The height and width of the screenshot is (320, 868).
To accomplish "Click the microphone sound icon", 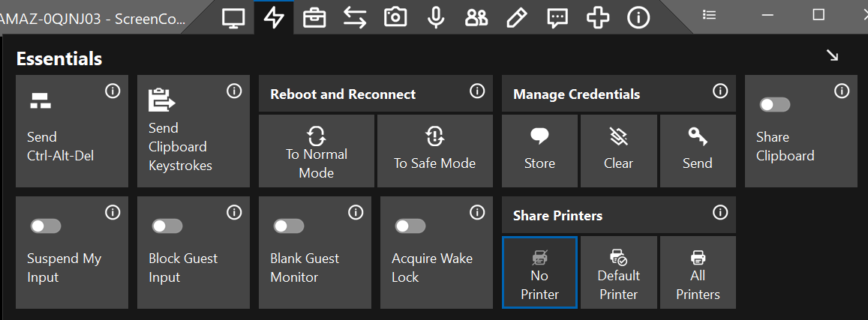I will pyautogui.click(x=436, y=18).
